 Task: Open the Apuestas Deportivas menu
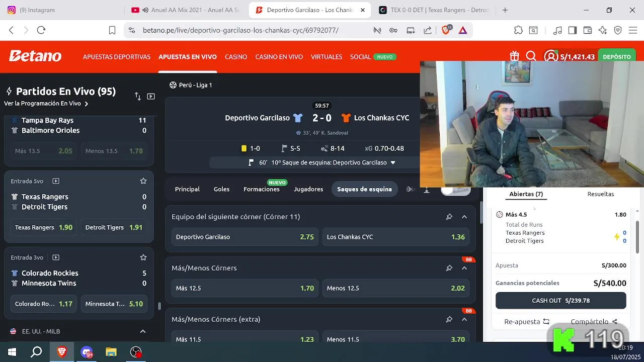117,57
